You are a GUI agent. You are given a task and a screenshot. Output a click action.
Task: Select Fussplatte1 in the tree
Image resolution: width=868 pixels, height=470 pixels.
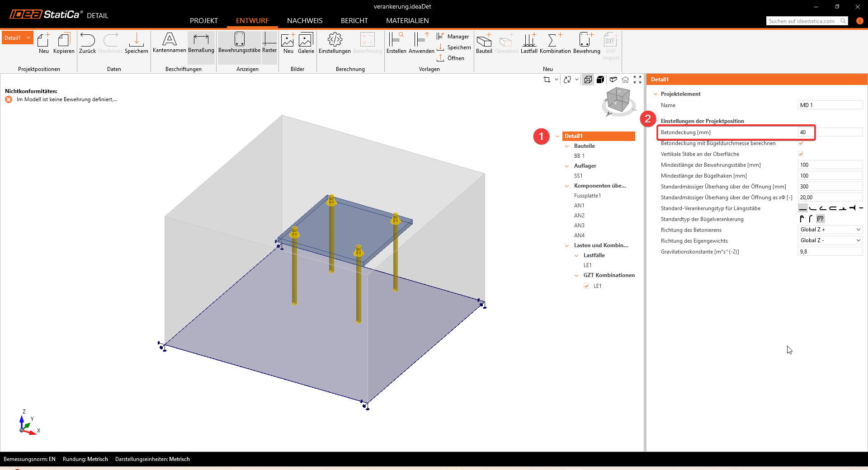click(x=587, y=196)
